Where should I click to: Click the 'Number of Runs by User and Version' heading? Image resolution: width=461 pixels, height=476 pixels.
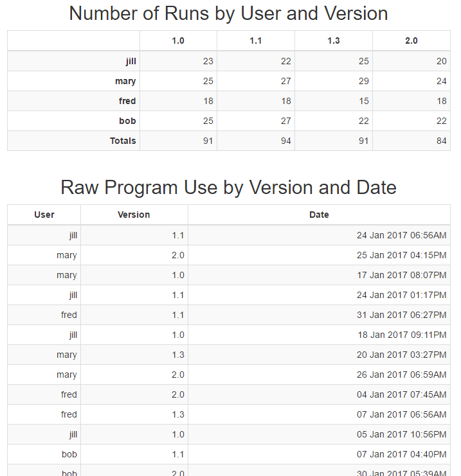pyautogui.click(x=228, y=13)
